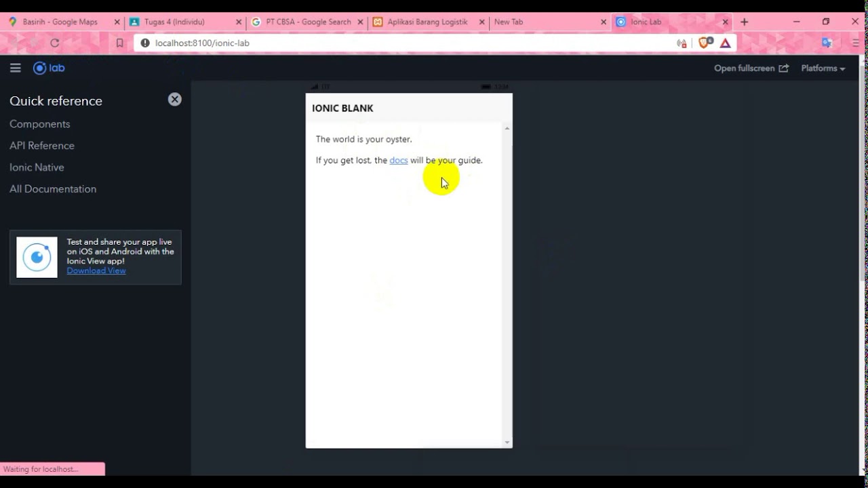Close the Quick reference panel
Viewport: 868px width, 488px height.
coord(175,99)
